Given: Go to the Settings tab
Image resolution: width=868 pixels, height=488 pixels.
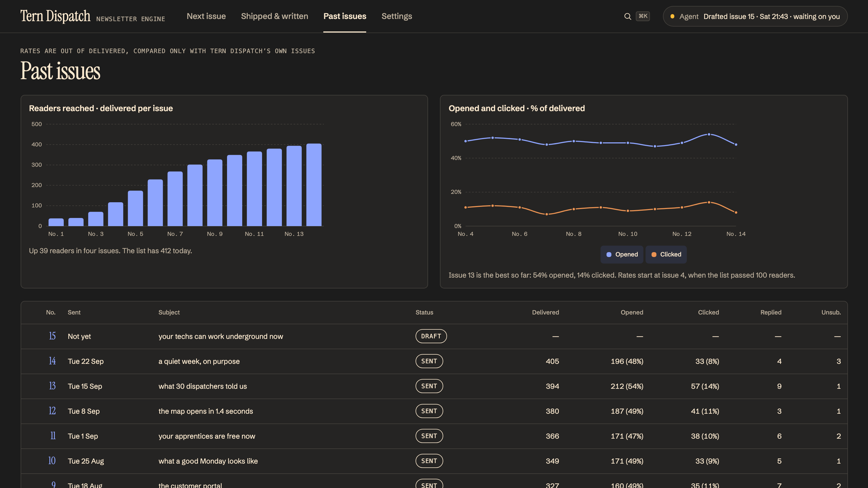Looking at the screenshot, I should (397, 16).
